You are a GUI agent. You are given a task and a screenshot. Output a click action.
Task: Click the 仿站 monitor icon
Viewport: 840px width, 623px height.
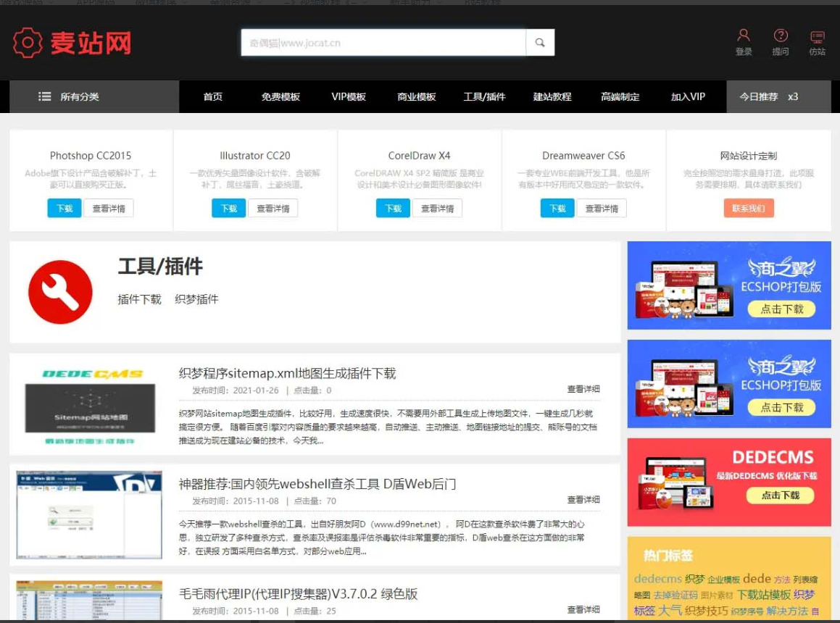818,36
